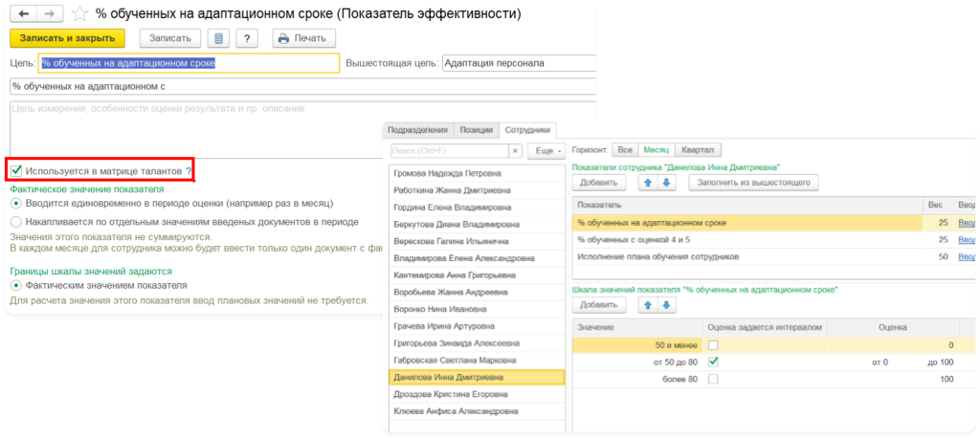This screenshot has width=980, height=440.
Task: Move the scale value row down with the arrow
Action: pyautogui.click(x=667, y=304)
